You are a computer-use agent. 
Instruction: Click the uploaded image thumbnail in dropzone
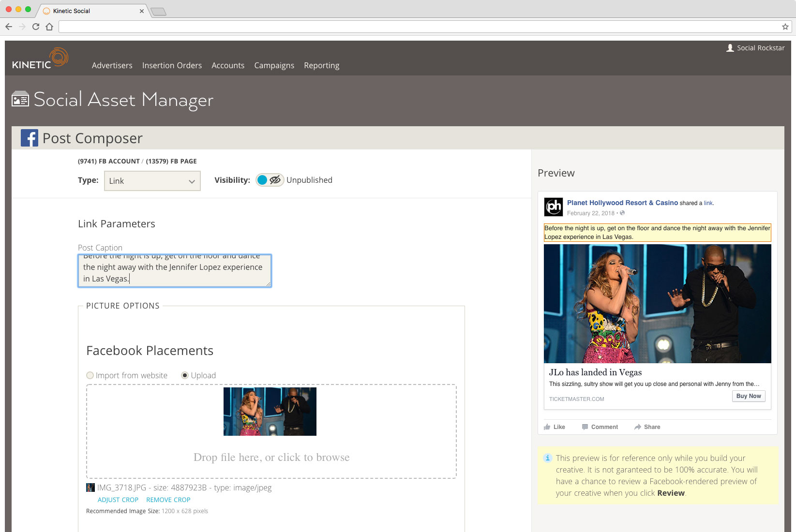[270, 412]
